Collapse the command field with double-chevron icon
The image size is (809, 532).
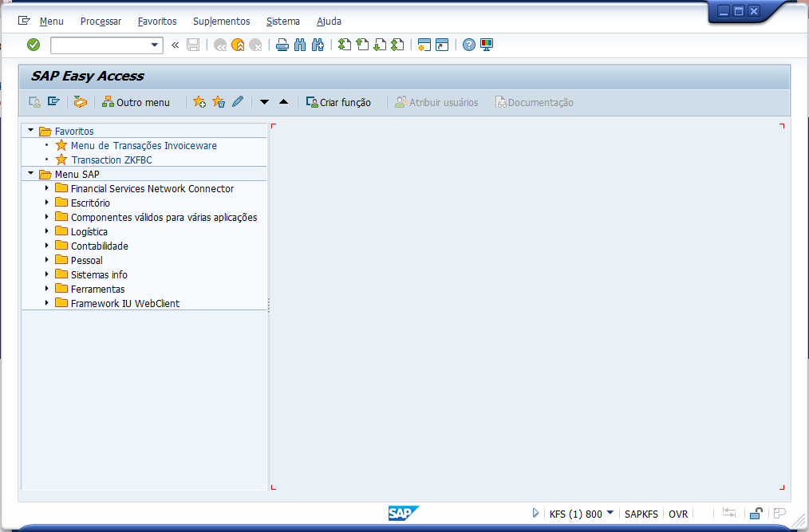click(x=176, y=45)
